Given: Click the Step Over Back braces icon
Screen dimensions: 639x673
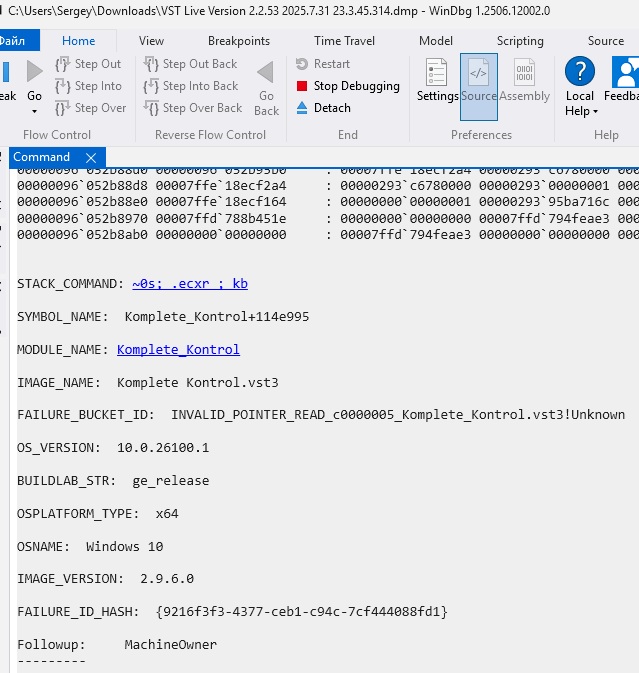Looking at the screenshot, I should tap(151, 108).
